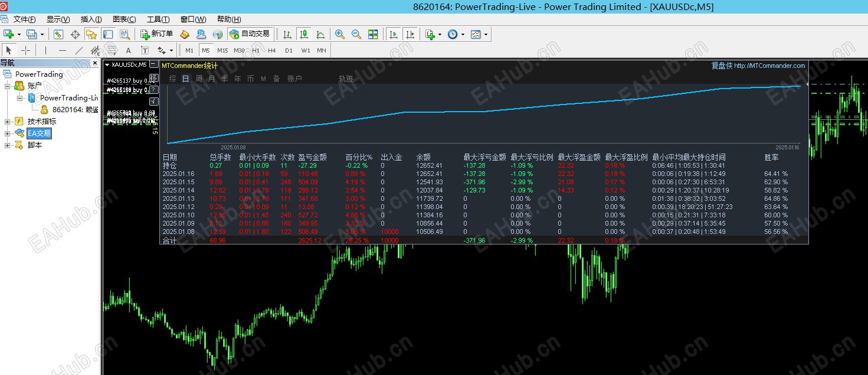
Task: Select the vertical line tool
Action: (x=45, y=50)
